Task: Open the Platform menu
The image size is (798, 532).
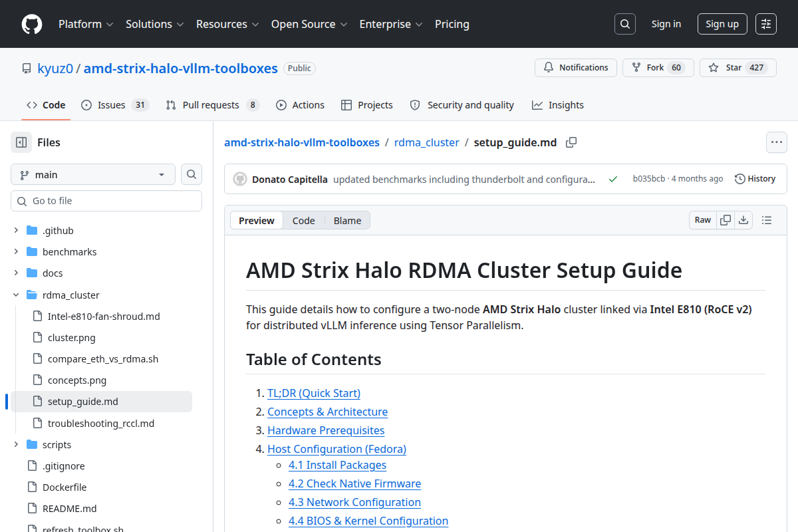Action: [x=86, y=24]
